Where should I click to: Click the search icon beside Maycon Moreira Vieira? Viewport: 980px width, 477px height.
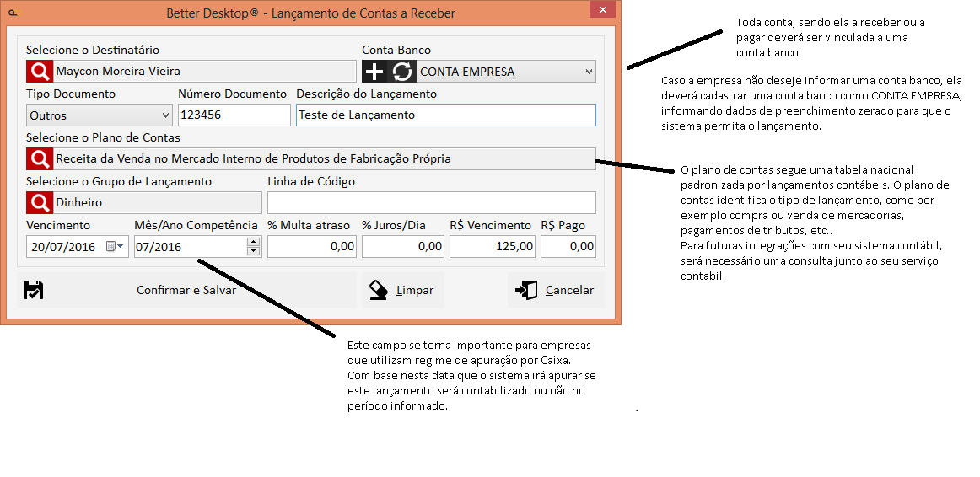[39, 72]
